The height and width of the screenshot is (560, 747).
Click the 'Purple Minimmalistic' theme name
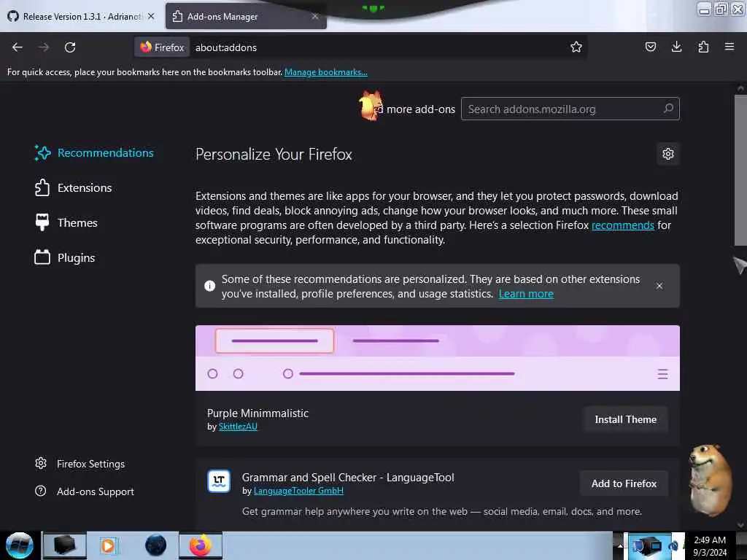(258, 413)
